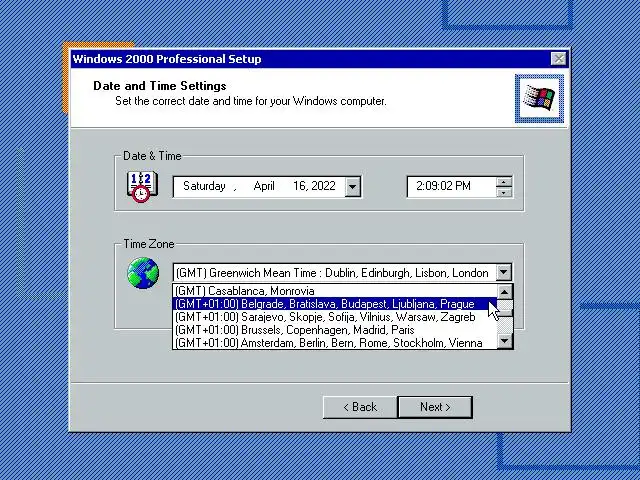The height and width of the screenshot is (480, 640).
Task: Click the globe icon in Time Zone
Action: [x=143, y=273]
